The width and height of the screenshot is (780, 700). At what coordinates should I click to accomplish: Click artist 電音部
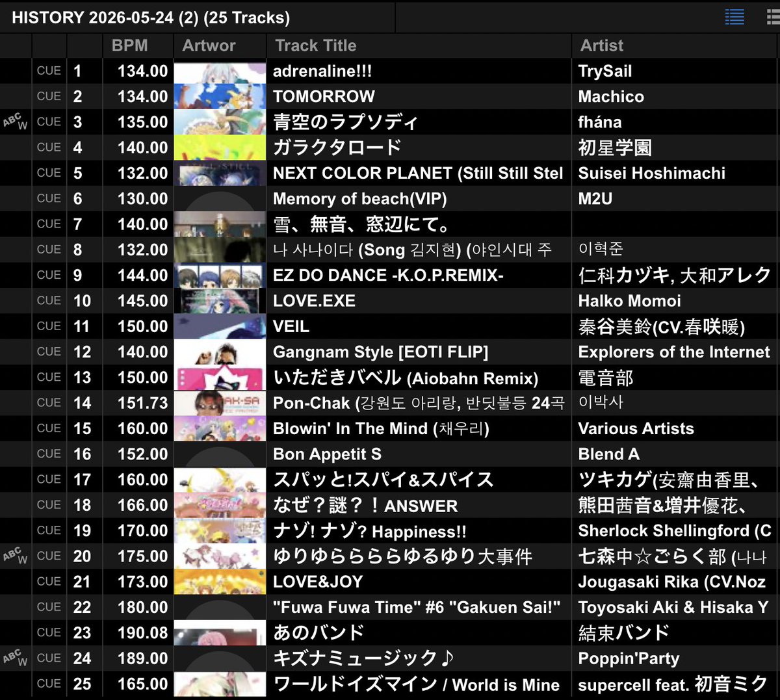[x=606, y=377]
